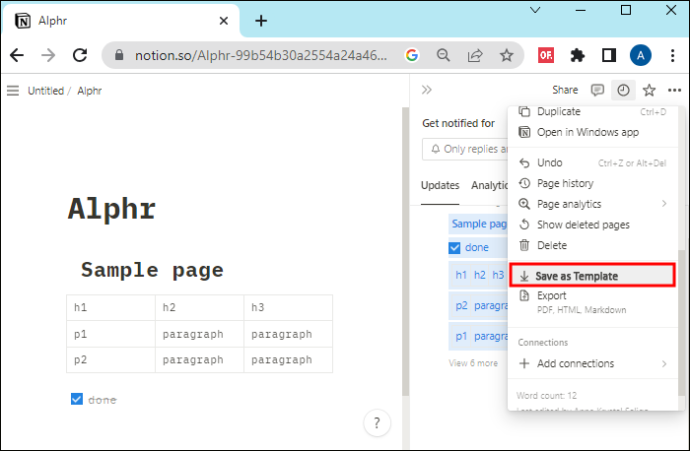Switch to the Analytics tab
This screenshot has height=451, width=690.
[x=489, y=186]
